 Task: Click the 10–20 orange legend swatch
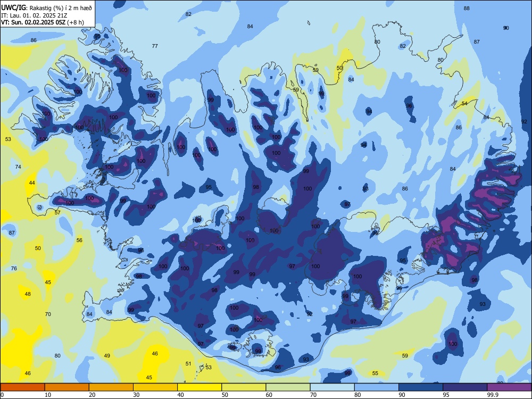pyautogui.click(x=67, y=387)
